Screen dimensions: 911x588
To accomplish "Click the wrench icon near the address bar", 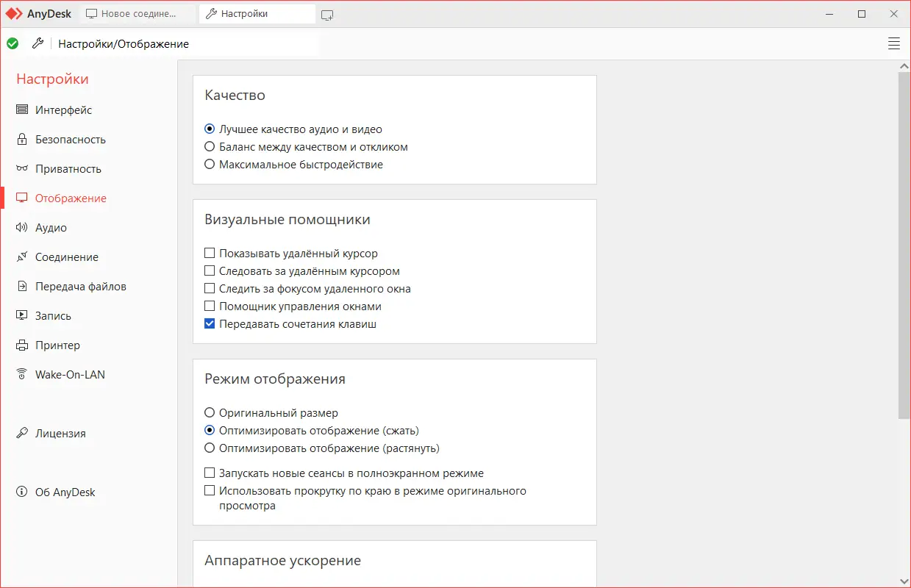I will [38, 43].
